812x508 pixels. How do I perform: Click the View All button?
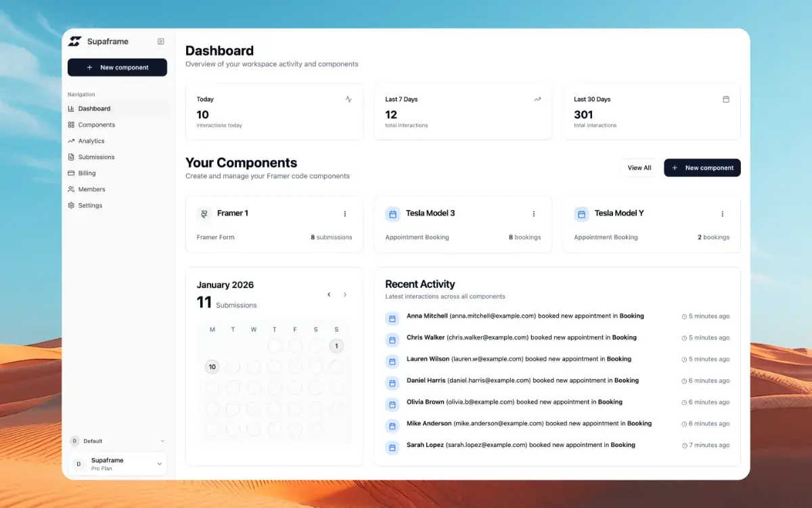(639, 168)
